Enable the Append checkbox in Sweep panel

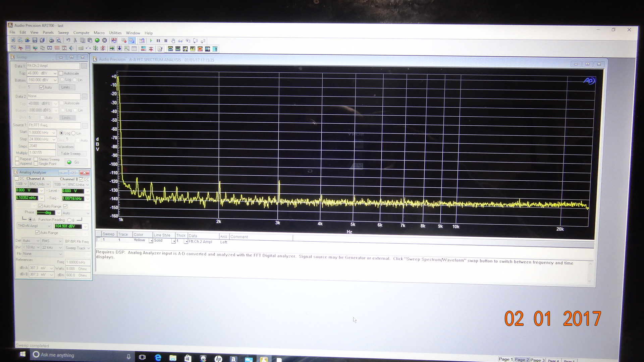pos(17,163)
